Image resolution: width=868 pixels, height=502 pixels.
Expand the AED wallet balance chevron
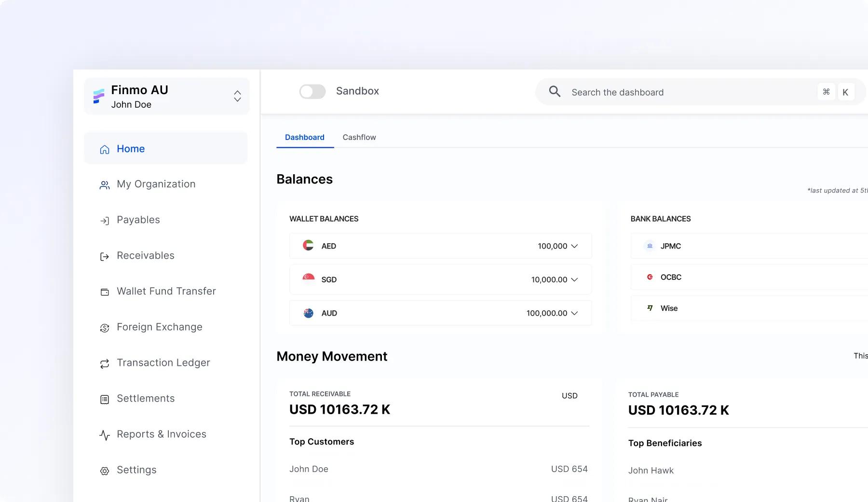click(x=574, y=246)
